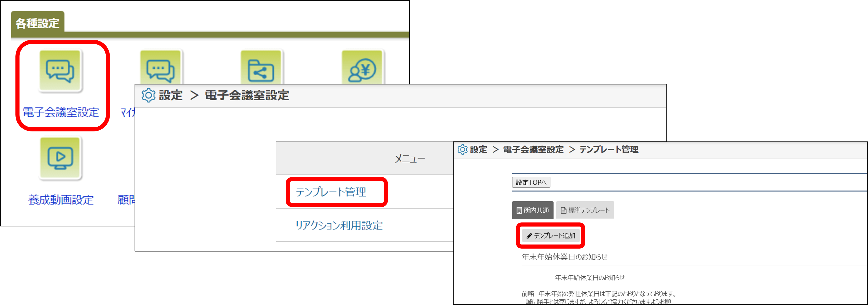The image size is (868, 305).
Task: Click gear icon in 電子会議室設定 breadcrumb
Action: point(148,95)
